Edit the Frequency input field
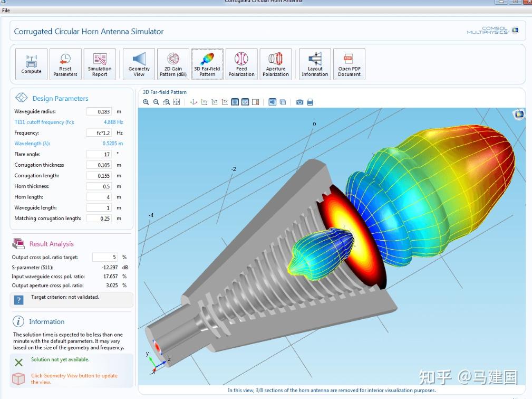532x399 pixels. coord(99,133)
